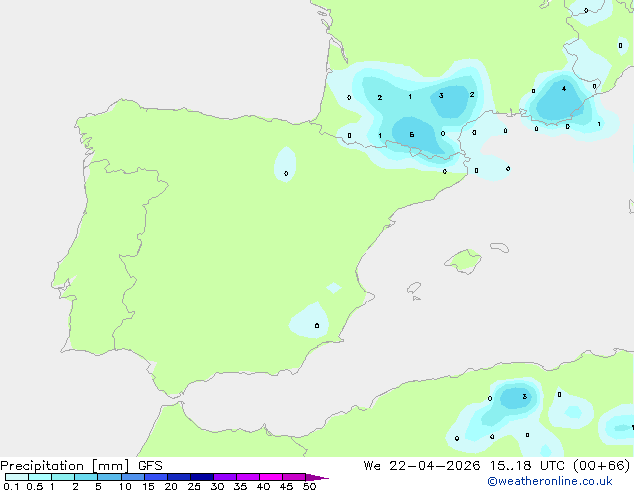The width and height of the screenshot is (634, 490).
Task: Click the 1–2 mm legend swatch
Action: coord(63,477)
